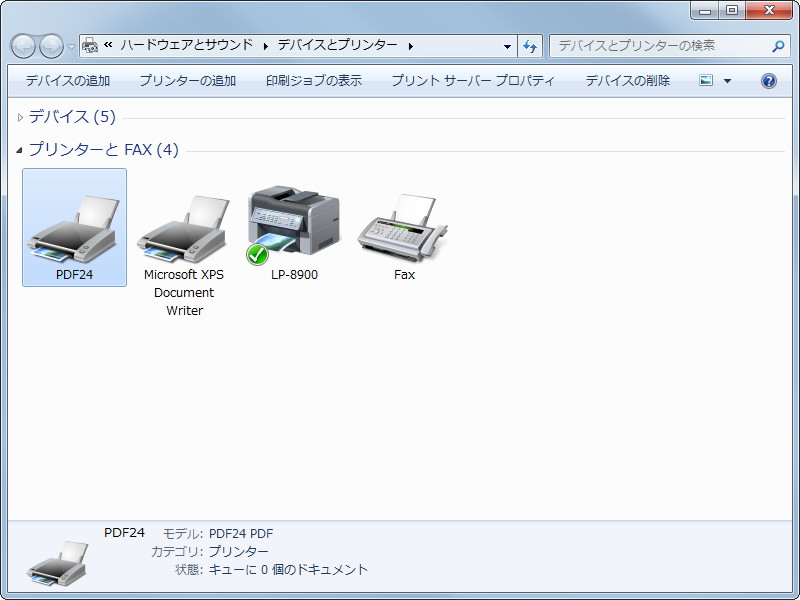Maximize the window
This screenshot has width=800, height=600.
click(x=732, y=10)
